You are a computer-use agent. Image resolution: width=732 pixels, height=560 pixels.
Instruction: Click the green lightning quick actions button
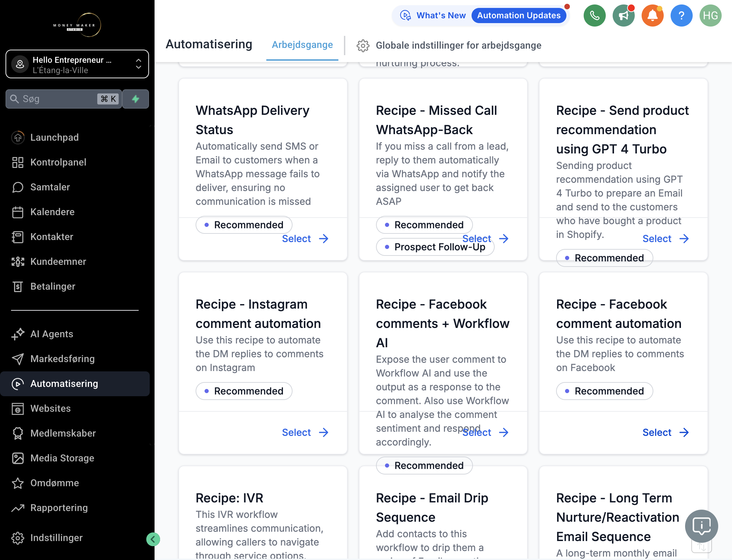pyautogui.click(x=136, y=99)
